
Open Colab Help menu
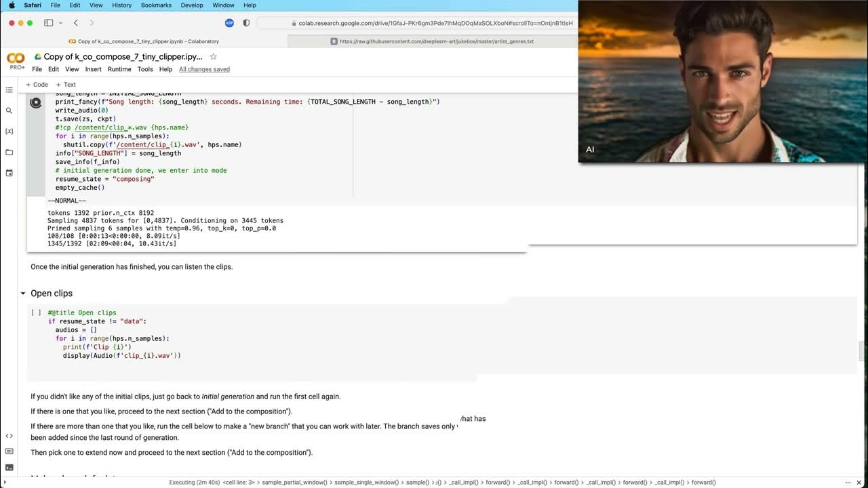click(x=165, y=69)
